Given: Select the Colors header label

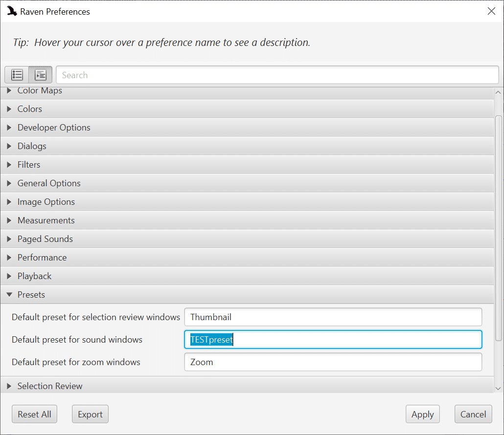Looking at the screenshot, I should pyautogui.click(x=29, y=109).
